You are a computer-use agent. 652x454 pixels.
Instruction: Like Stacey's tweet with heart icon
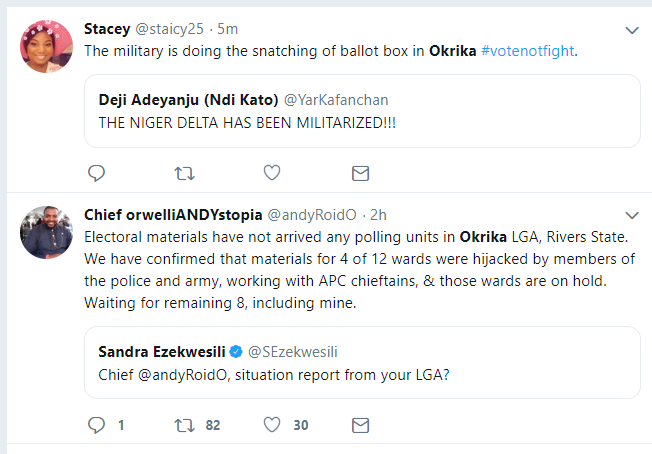[x=271, y=173]
